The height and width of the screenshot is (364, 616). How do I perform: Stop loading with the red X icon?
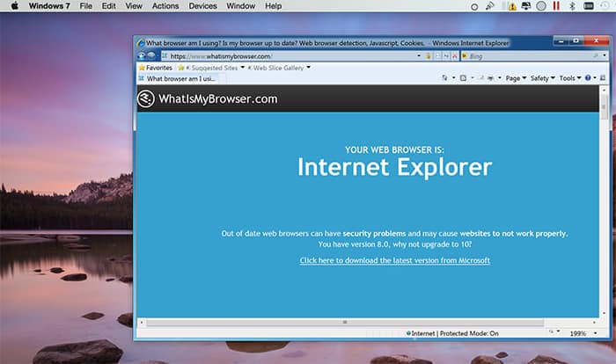click(x=455, y=56)
